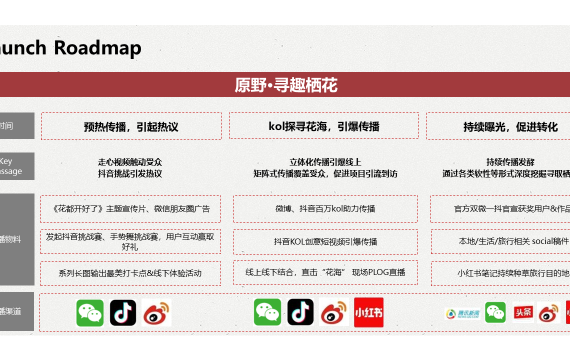Click the first TikTok icon in channels row
This screenshot has width=570, height=360.
(x=123, y=313)
